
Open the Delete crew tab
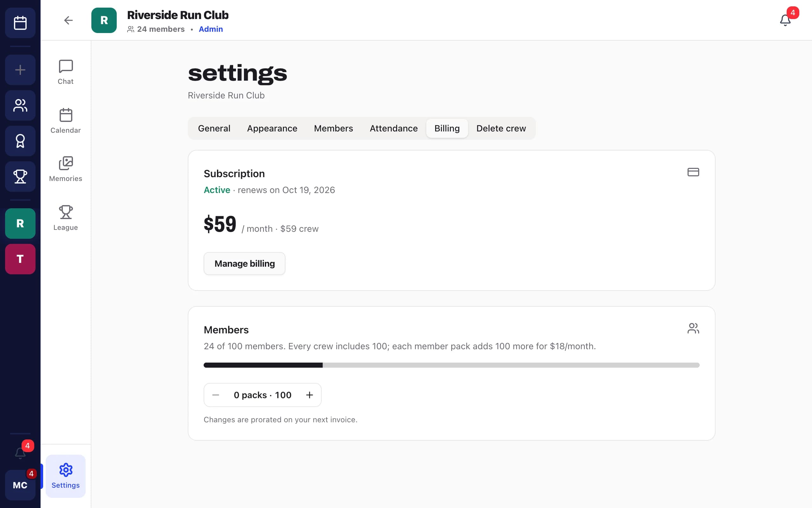point(501,128)
